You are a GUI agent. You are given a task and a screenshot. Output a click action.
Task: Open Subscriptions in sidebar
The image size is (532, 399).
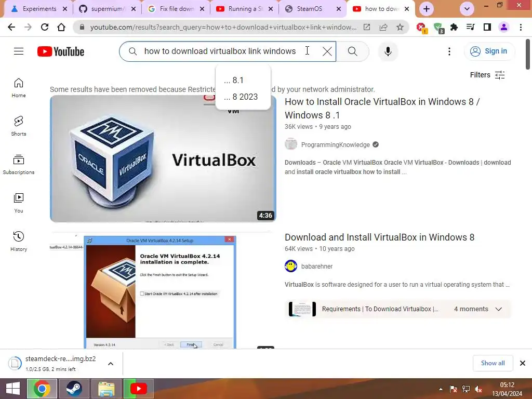19,165
